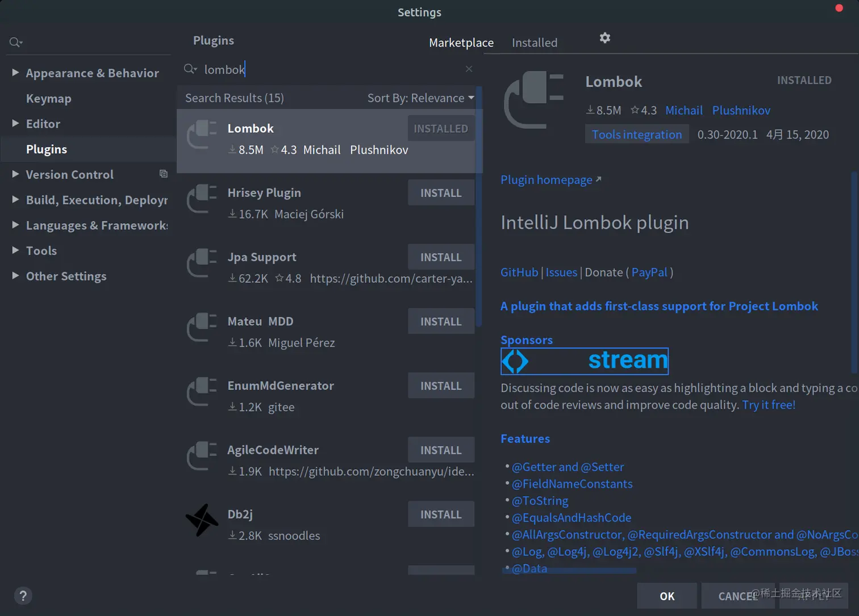Viewport: 859px width, 616px height.
Task: Expand Languages & Frameworks node
Action: click(15, 225)
